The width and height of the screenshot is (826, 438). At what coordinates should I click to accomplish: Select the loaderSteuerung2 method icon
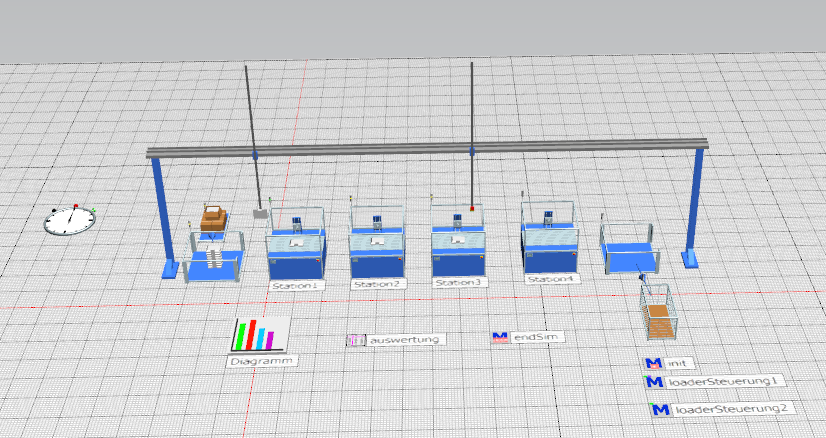coord(659,409)
